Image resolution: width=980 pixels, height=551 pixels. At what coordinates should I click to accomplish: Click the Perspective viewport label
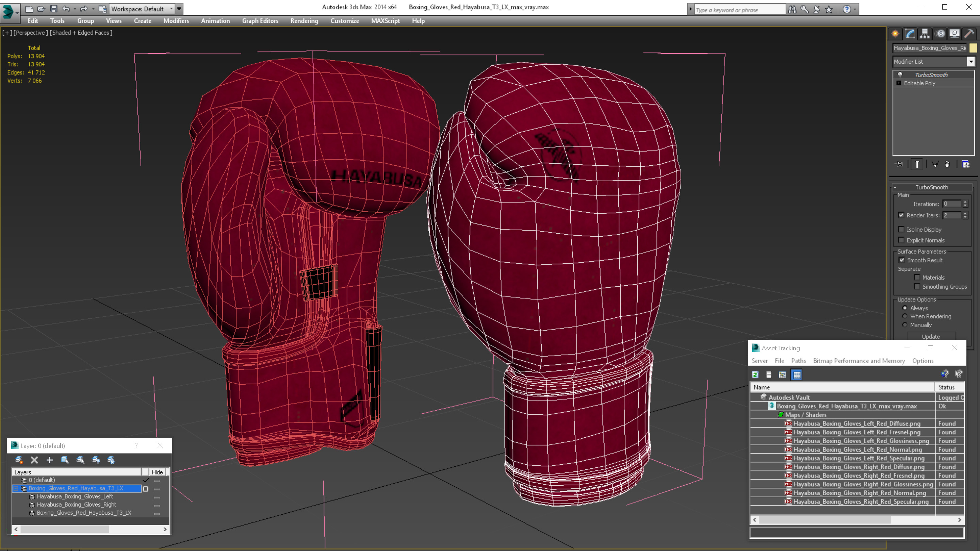coord(31,33)
